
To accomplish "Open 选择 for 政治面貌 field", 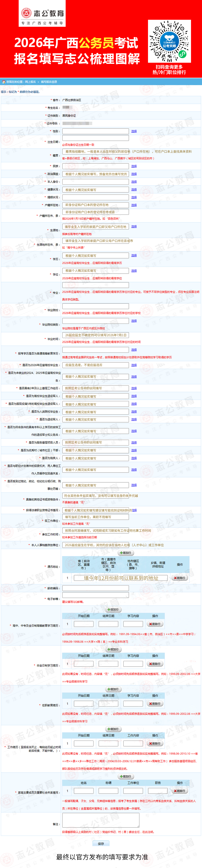I will 134,174.
